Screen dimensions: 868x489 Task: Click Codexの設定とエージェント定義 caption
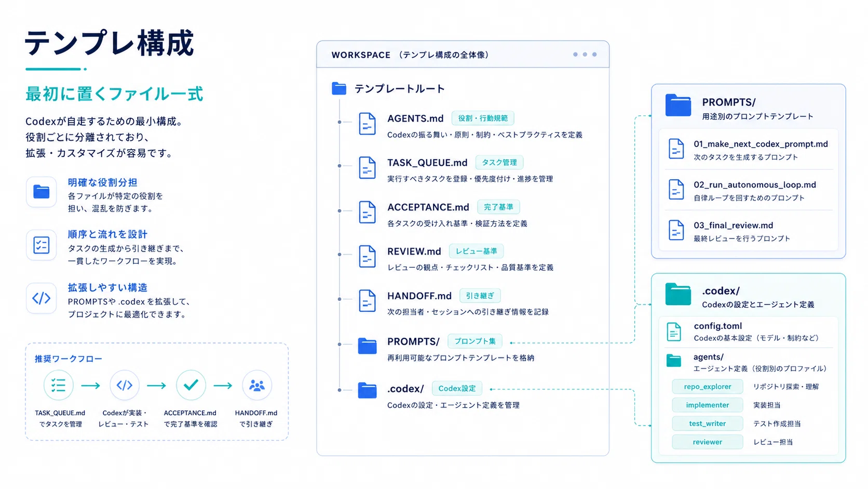point(758,305)
